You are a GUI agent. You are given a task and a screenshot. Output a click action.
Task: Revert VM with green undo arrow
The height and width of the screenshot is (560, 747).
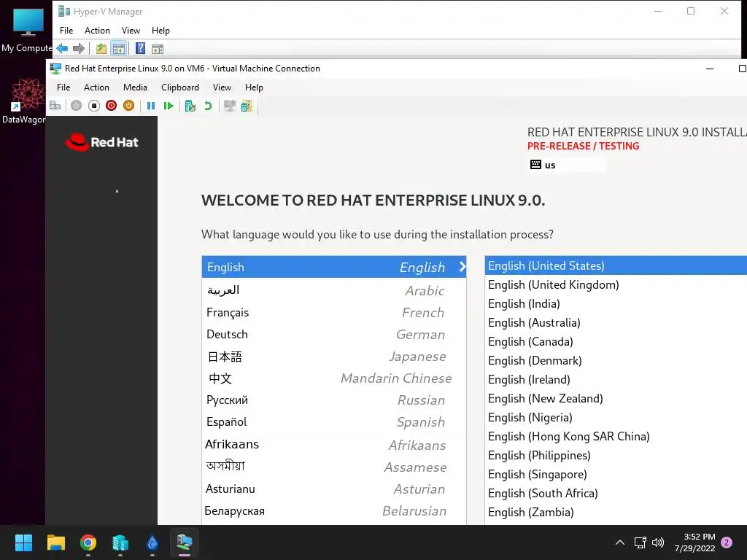208,106
